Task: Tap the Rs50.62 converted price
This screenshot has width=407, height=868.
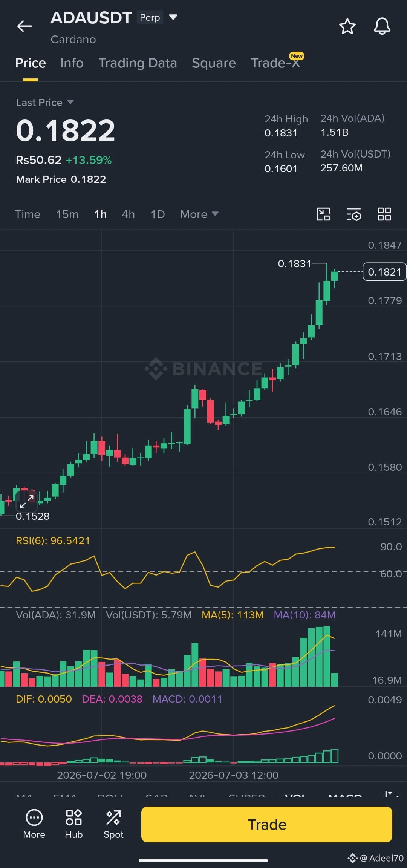Action: (38, 160)
